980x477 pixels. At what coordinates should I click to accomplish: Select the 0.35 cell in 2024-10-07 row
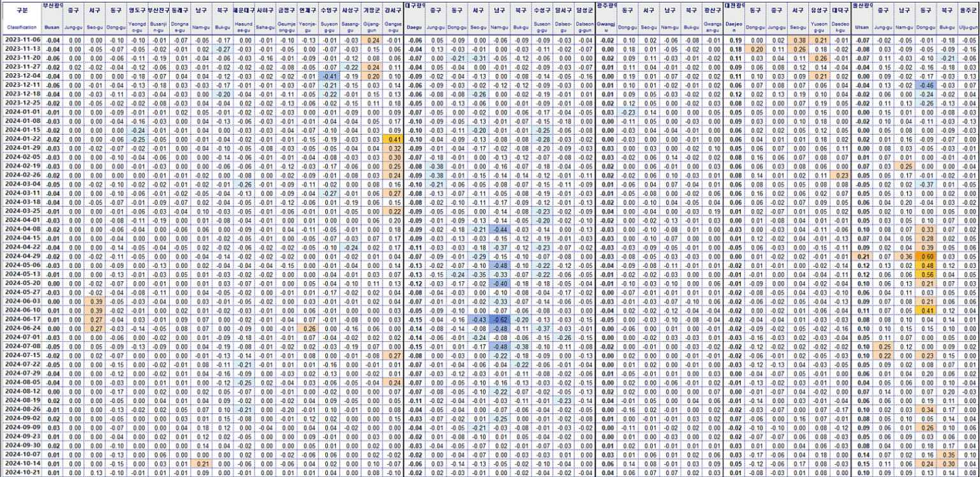point(948,454)
